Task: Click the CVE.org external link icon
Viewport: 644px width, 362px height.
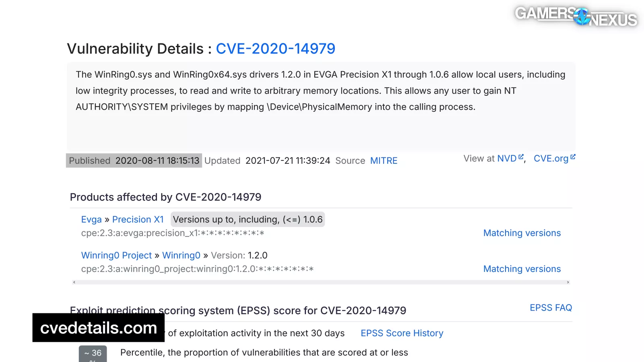Action: pos(573,157)
